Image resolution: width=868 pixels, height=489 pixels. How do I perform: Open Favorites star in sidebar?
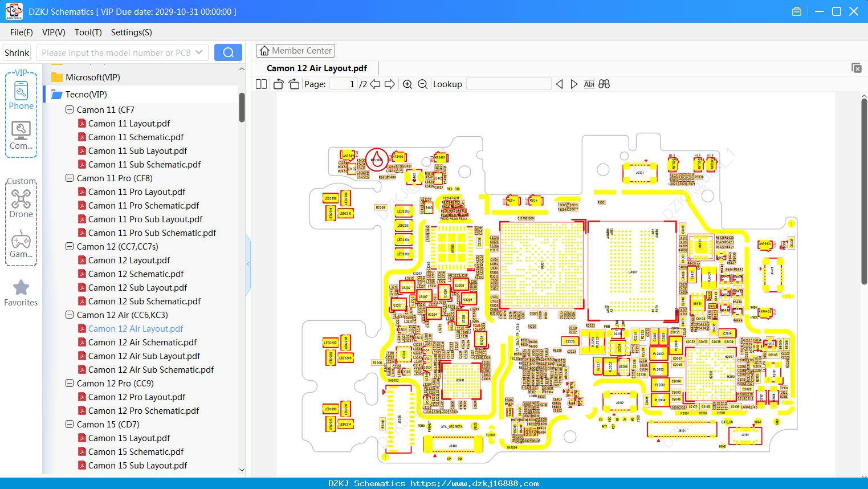tap(21, 293)
